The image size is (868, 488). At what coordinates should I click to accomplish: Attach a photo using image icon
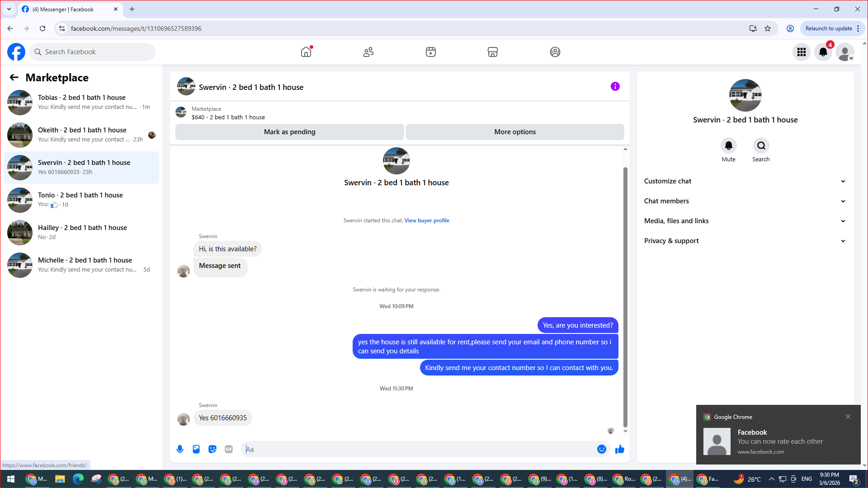(196, 449)
